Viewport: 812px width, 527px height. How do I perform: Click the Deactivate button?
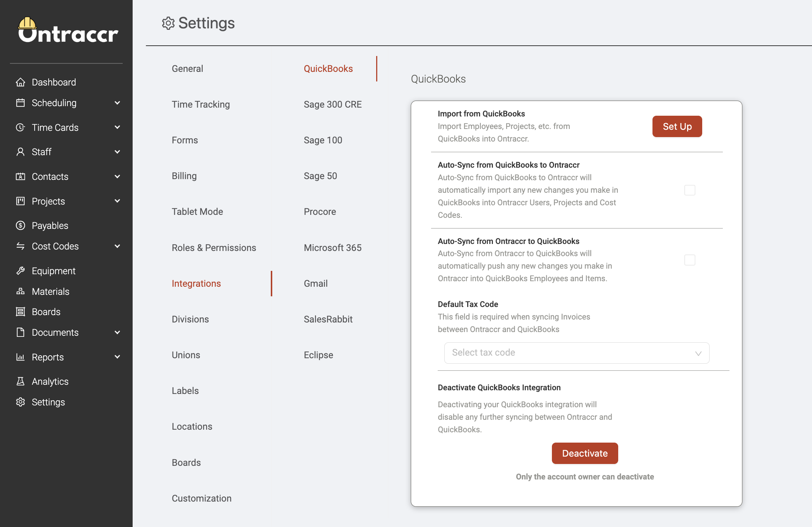pyautogui.click(x=585, y=453)
